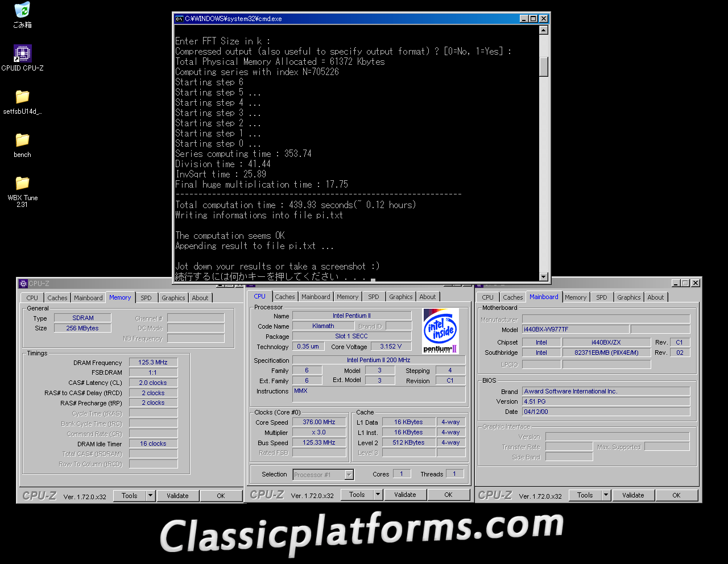The width and height of the screenshot is (728, 564).
Task: Switch to Memory tab in left CPU-Z
Action: 120,297
